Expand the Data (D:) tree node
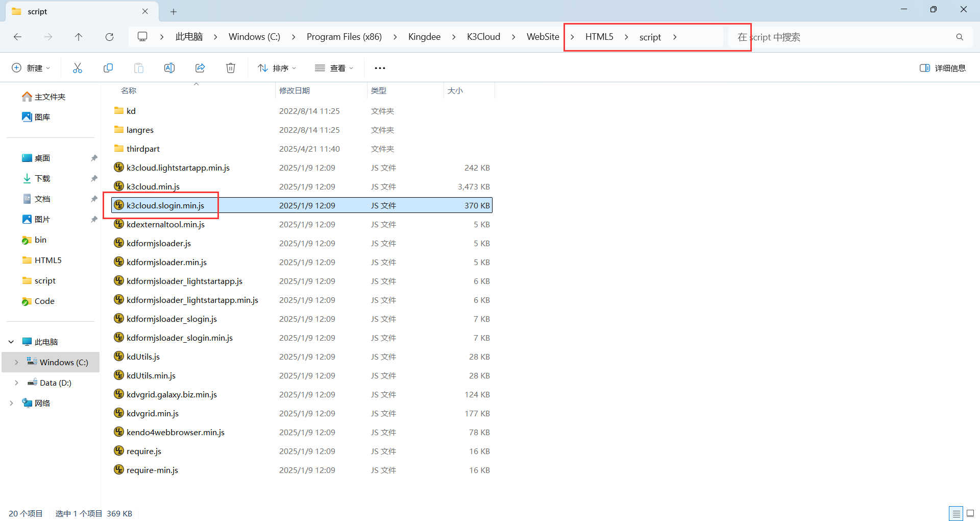Screen dimensions: 980x521 coord(16,383)
